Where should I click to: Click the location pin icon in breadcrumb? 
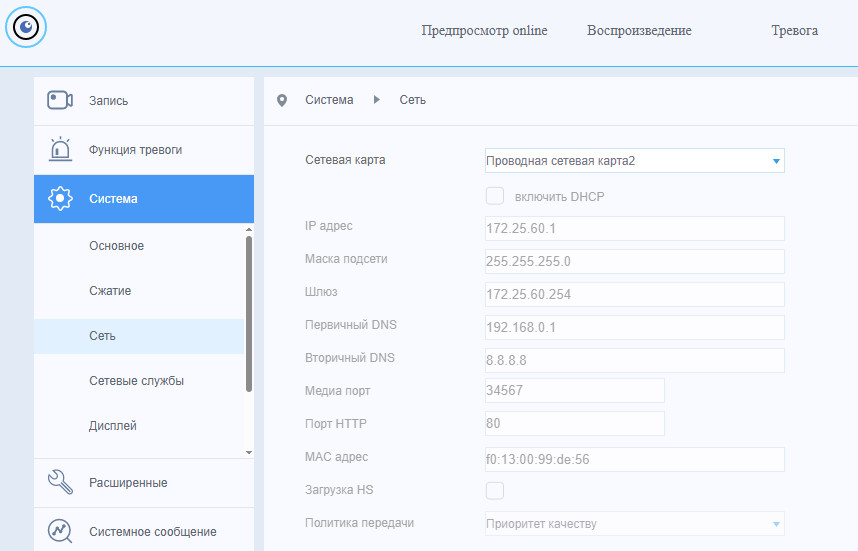coord(282,100)
